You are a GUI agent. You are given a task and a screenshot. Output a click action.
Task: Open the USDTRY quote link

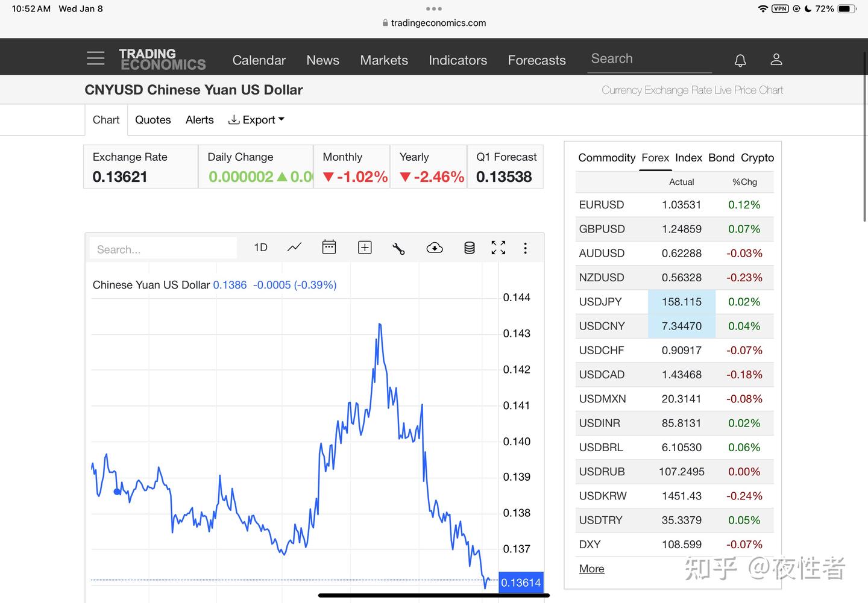click(x=600, y=520)
